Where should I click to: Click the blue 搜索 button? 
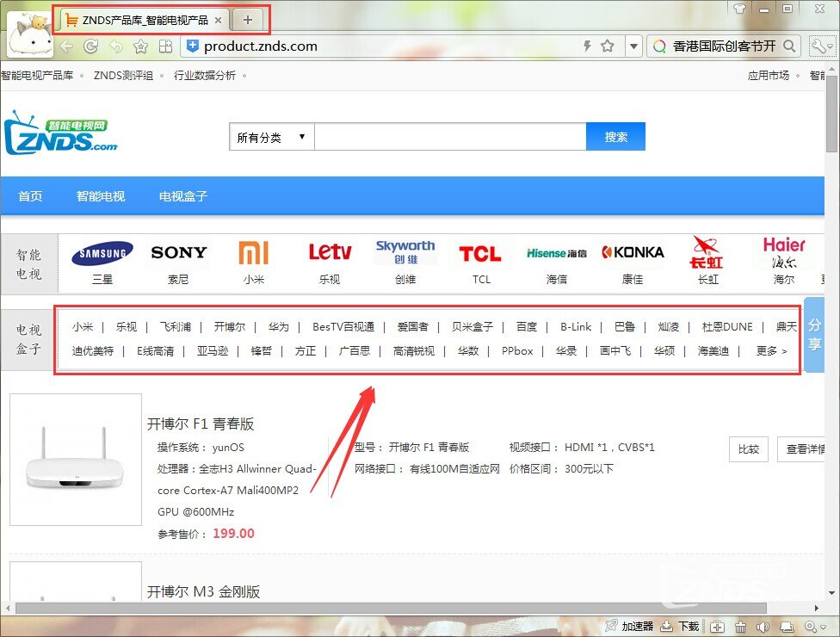pyautogui.click(x=615, y=137)
